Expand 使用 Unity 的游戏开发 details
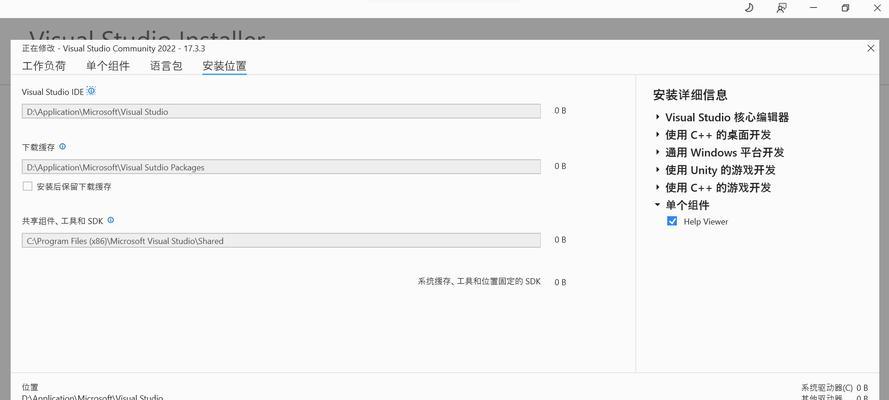889x400 pixels. click(658, 170)
